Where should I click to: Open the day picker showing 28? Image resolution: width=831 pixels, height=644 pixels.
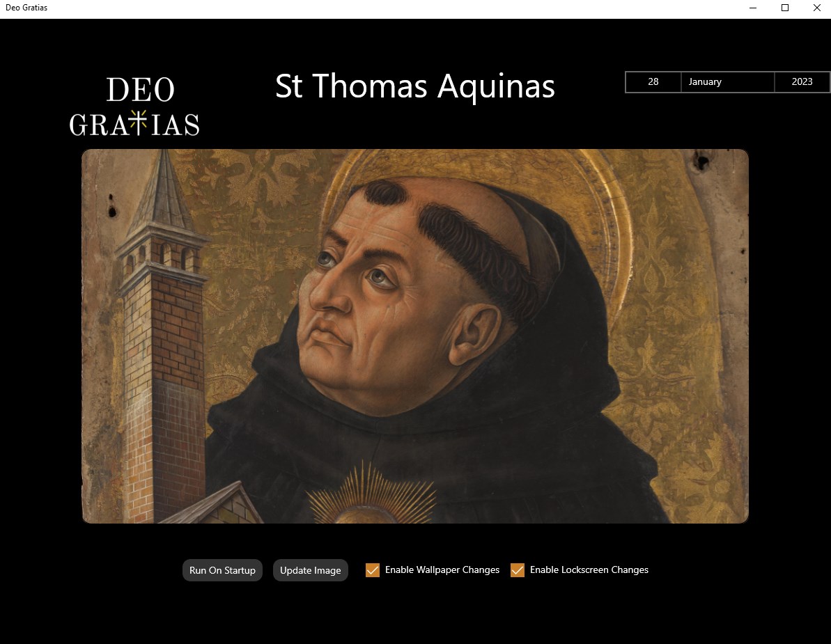(x=653, y=81)
